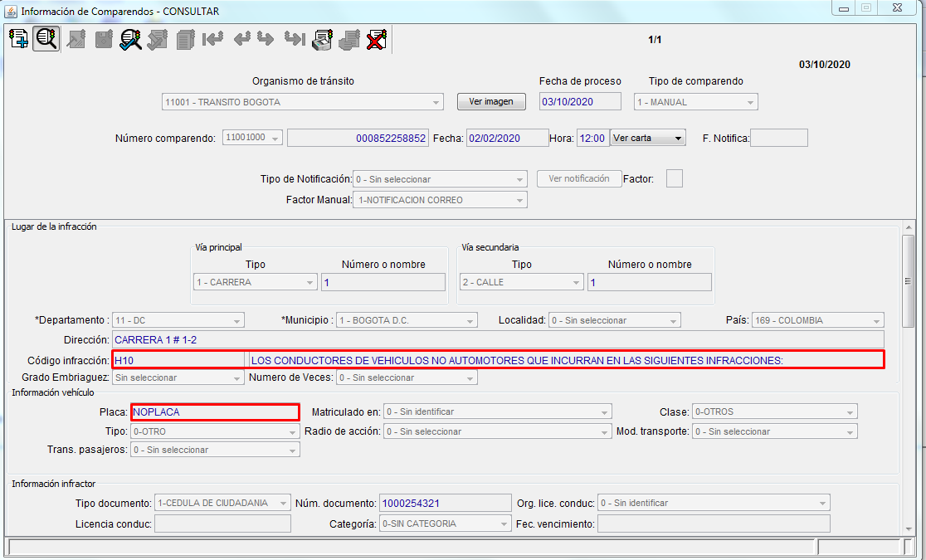Click the vertical scrollbar on the form
The width and height of the screenshot is (926, 560).
coord(909,280)
